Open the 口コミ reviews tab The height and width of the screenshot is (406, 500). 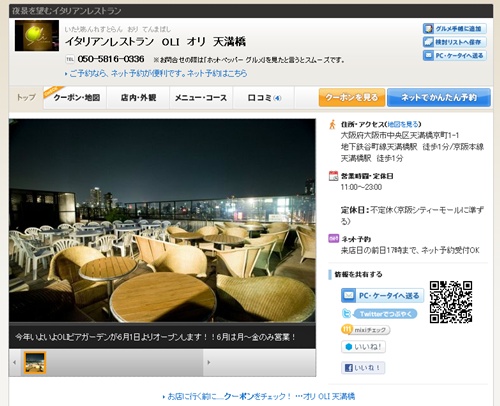coord(264,98)
